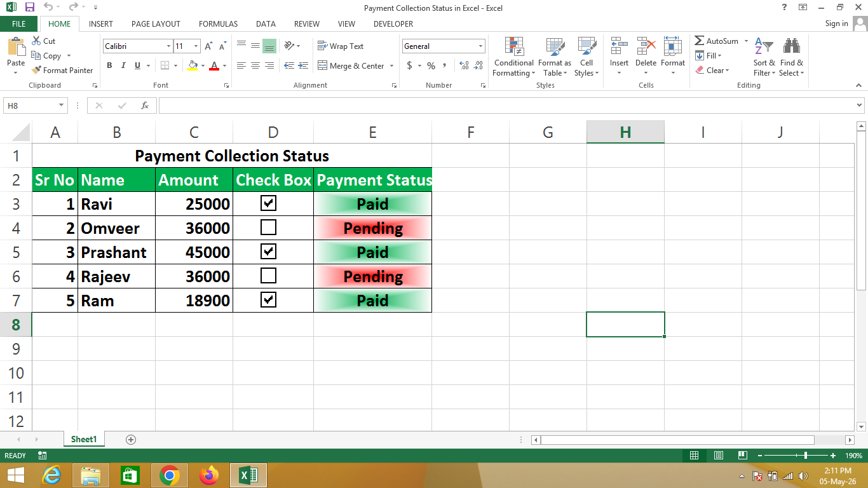Apply Comma Style format
This screenshot has width=868, height=488.
(445, 65)
